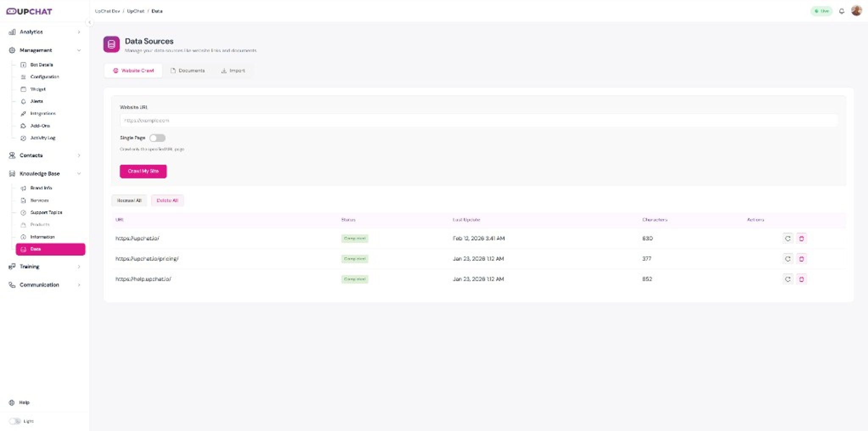Click the Contacts people icon
This screenshot has height=431, width=868.
(x=12, y=155)
